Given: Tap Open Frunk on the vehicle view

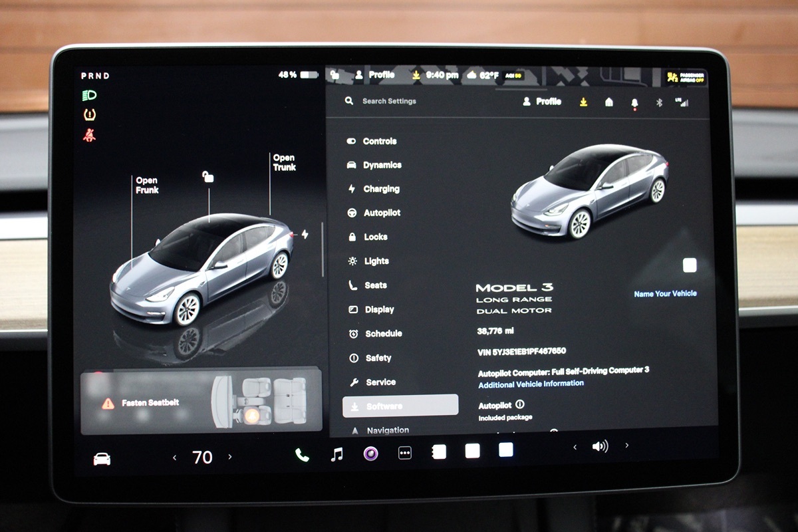Looking at the screenshot, I should (x=147, y=185).
